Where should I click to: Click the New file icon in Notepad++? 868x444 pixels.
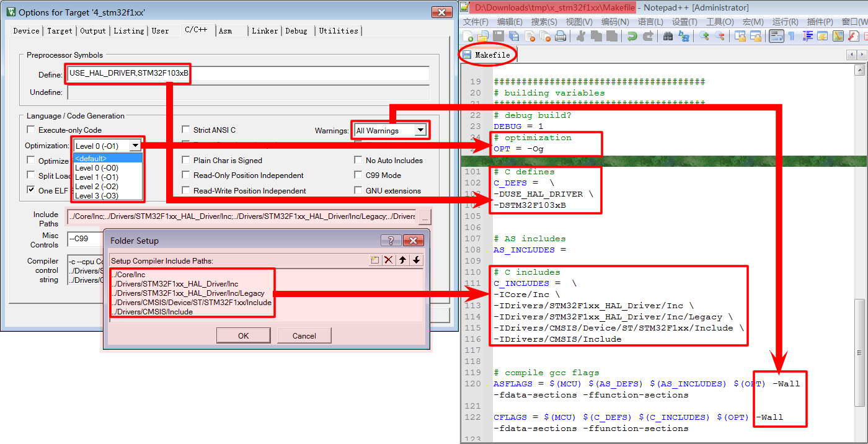[468, 37]
